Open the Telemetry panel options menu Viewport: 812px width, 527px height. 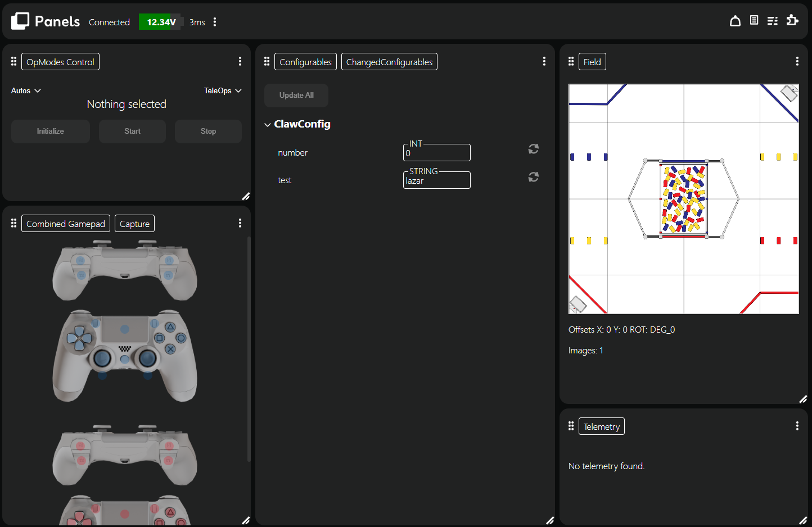[x=797, y=426]
